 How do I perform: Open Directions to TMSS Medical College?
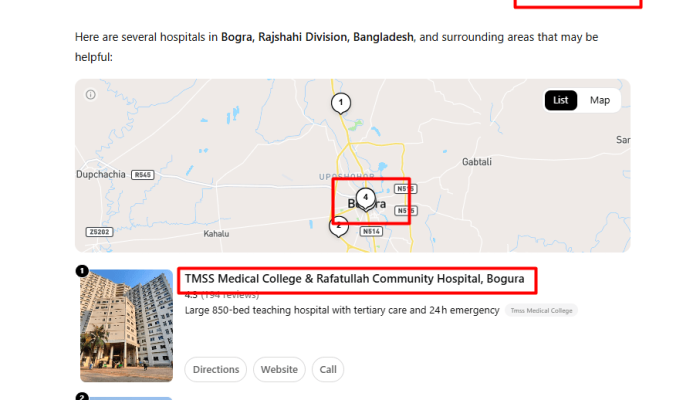[x=215, y=369]
